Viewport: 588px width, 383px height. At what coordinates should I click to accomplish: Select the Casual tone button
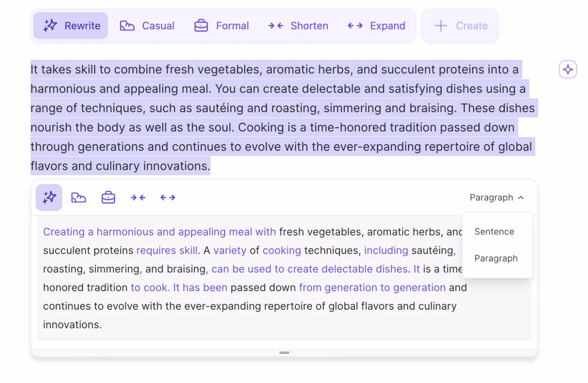tap(147, 26)
